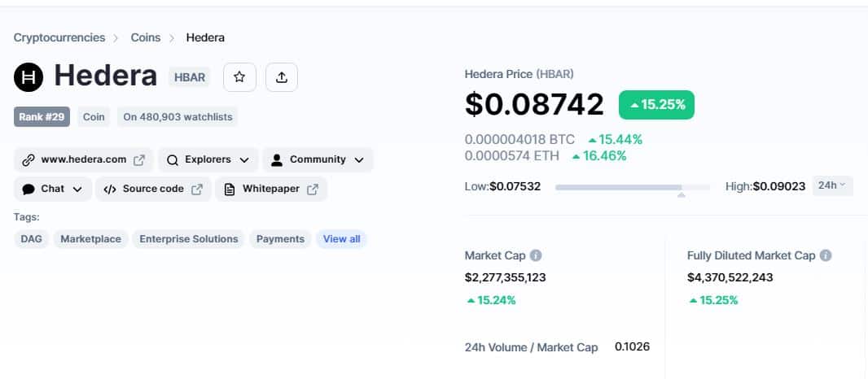
Task: Click the Hedera coin title
Action: pyautogui.click(x=106, y=76)
